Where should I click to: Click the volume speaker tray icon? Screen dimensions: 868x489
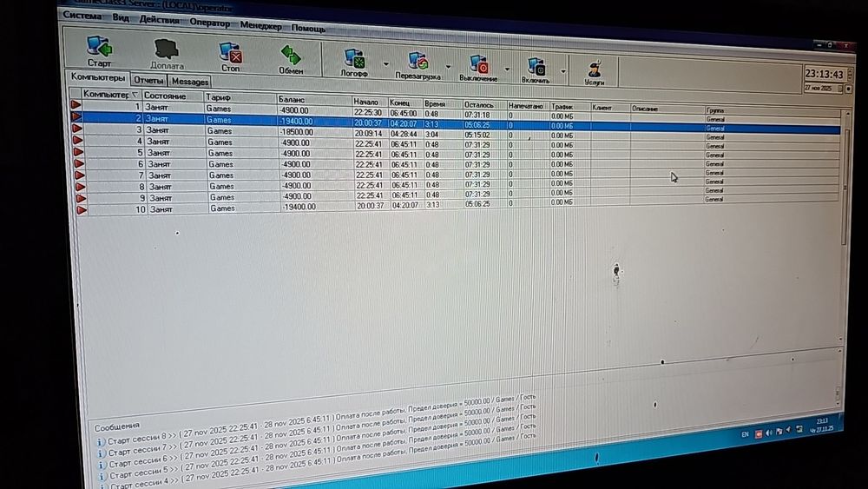click(769, 433)
